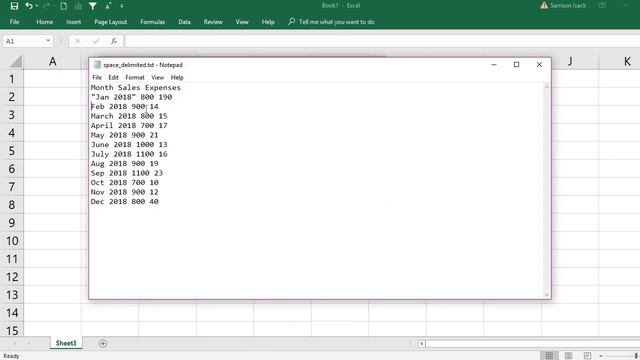Viewport: 640px width, 360px height.
Task: Close the Notepad window
Action: point(539,64)
